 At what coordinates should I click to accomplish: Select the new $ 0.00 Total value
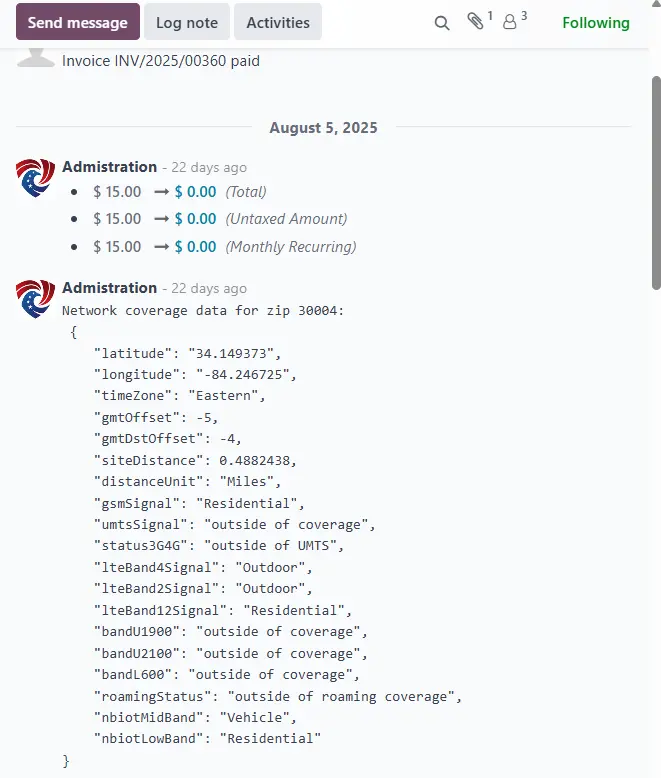[195, 192]
